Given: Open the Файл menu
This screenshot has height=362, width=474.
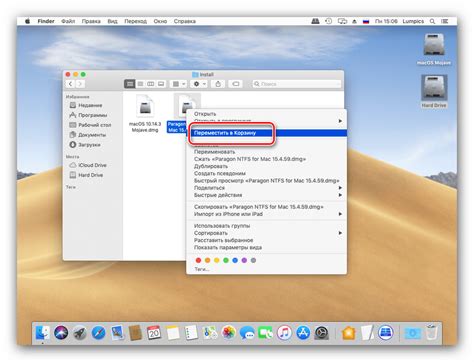Looking at the screenshot, I should 68,21.
